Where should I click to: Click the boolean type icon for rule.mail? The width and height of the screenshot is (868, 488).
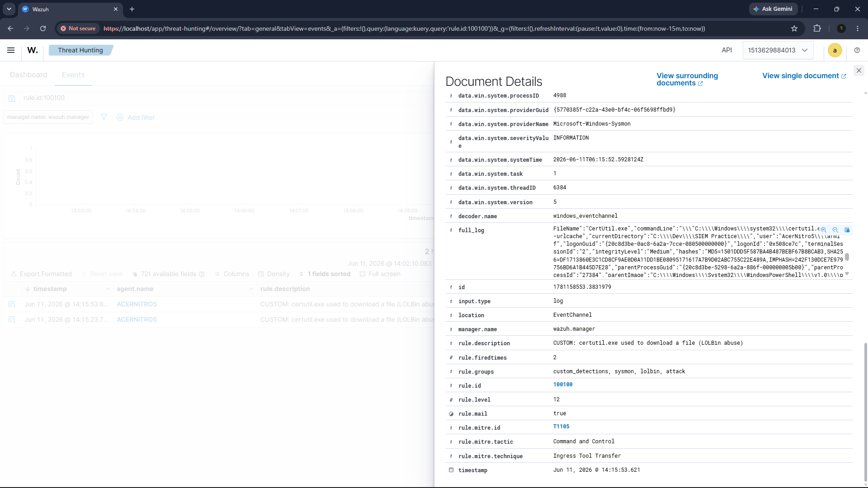[451, 414]
